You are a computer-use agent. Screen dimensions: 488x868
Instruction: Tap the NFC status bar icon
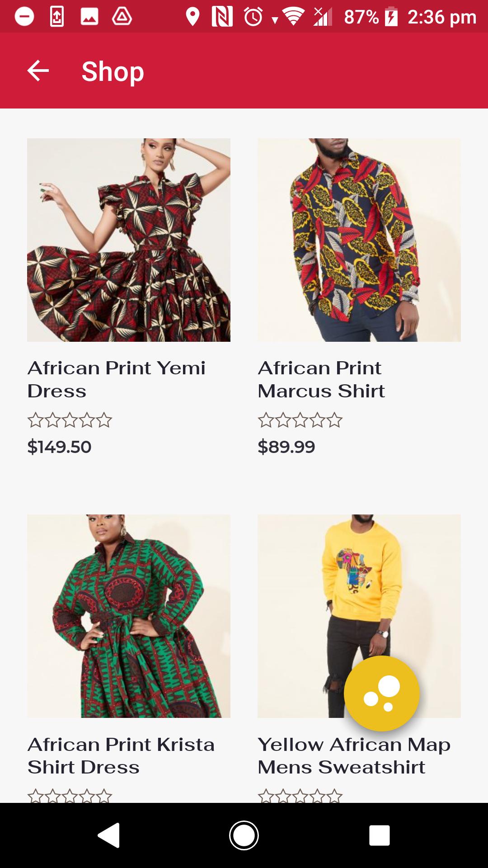[x=222, y=17]
